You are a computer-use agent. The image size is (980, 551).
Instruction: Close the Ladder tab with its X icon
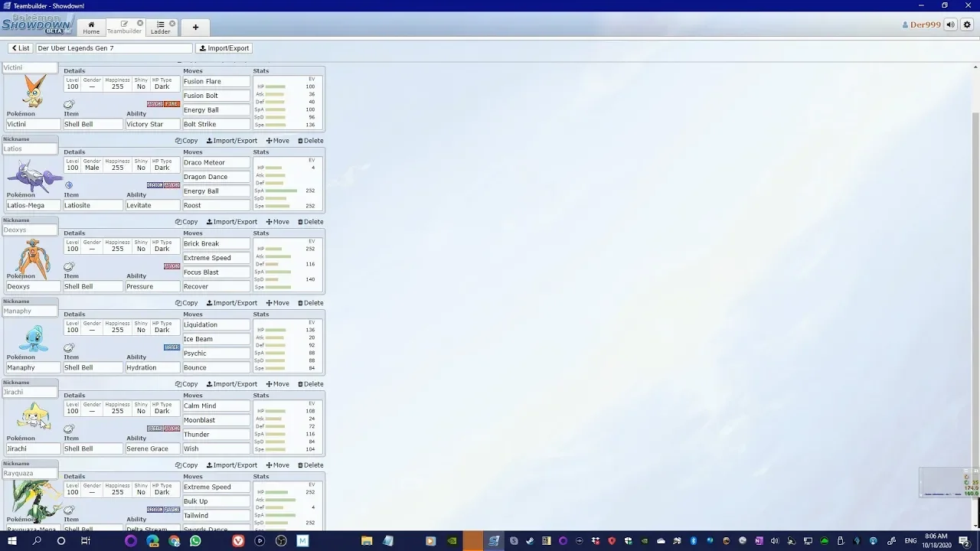(172, 24)
